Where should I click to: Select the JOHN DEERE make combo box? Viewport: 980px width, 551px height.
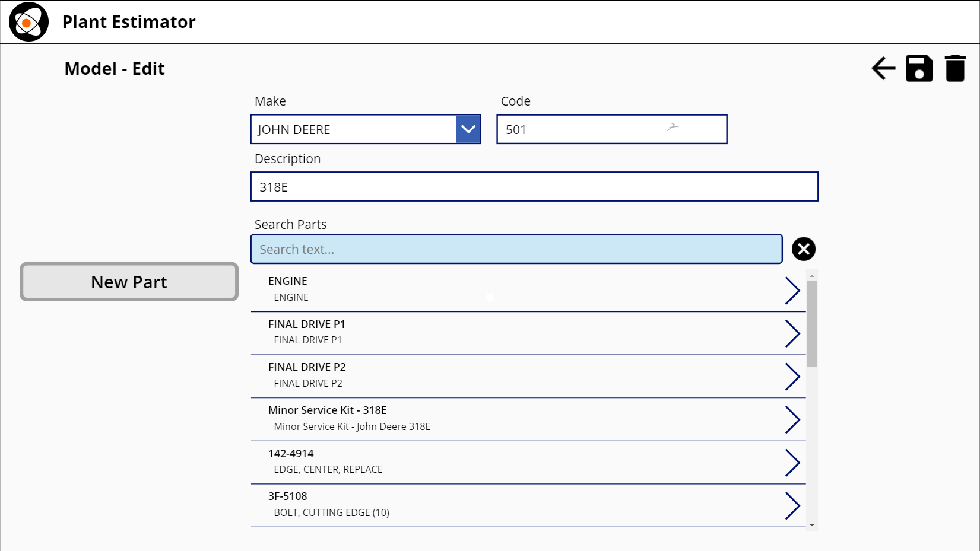(366, 129)
